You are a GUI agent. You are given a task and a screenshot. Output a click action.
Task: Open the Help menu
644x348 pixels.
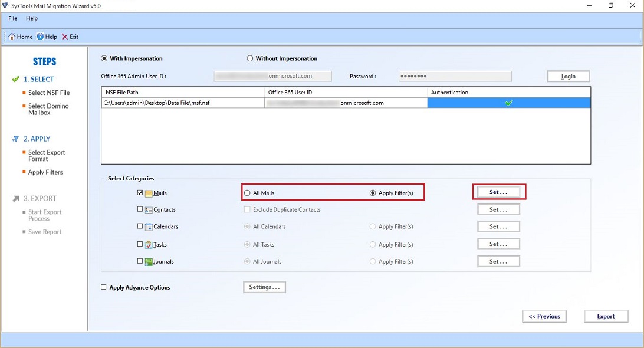point(32,18)
